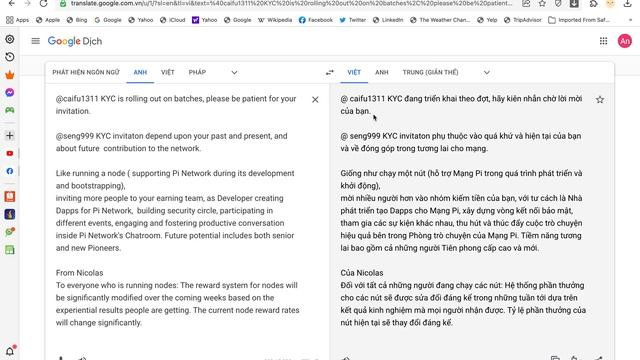Open the Google bookmark with G logo
Screen dimensions: 640x360
[108, 20]
